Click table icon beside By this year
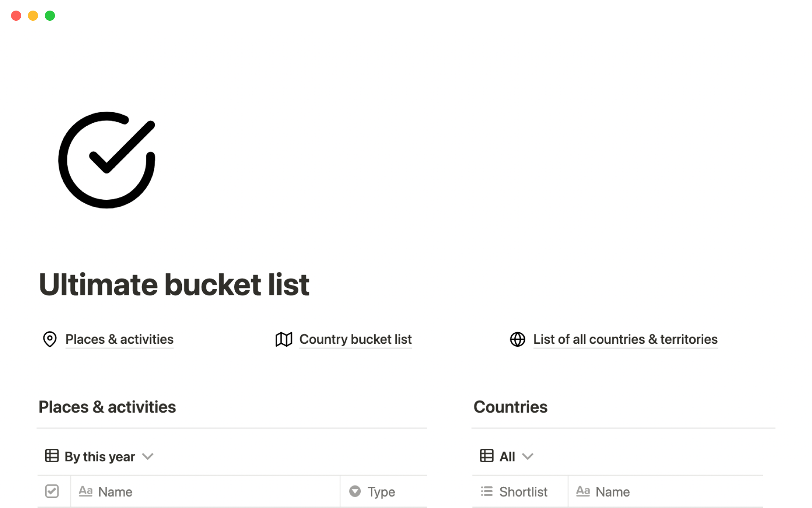The height and width of the screenshot is (508, 812). coord(52,456)
